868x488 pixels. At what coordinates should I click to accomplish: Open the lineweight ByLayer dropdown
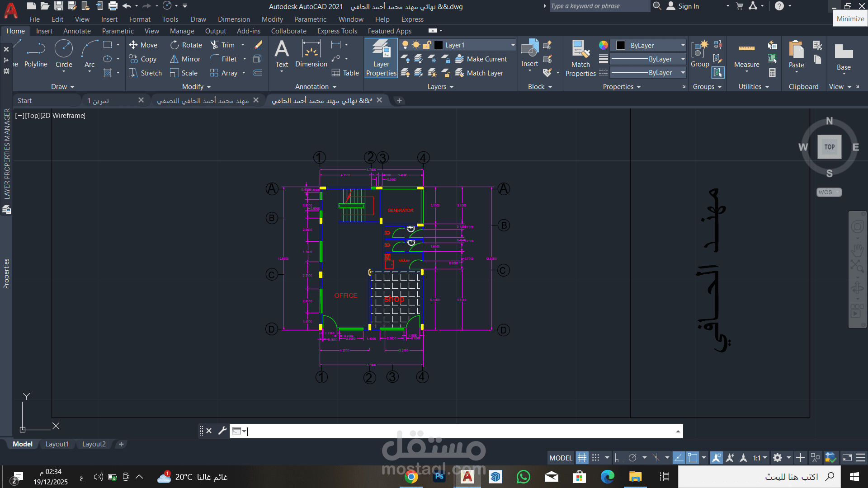tap(683, 59)
